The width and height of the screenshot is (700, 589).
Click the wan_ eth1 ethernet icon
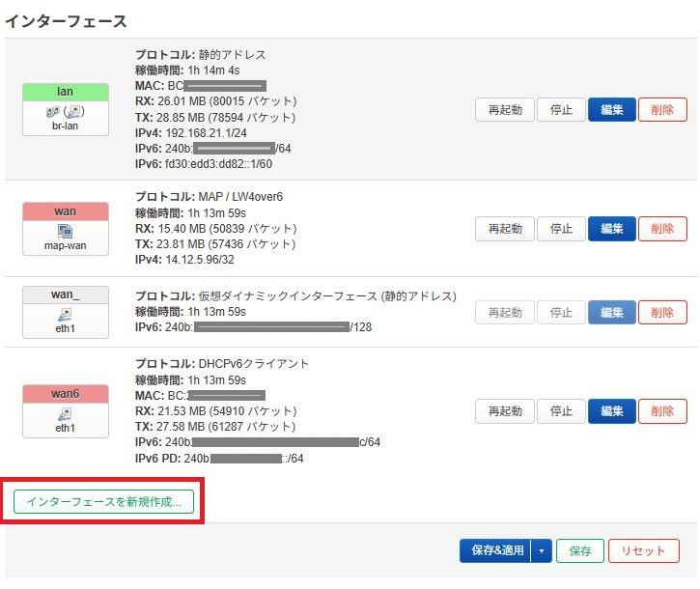point(65,313)
